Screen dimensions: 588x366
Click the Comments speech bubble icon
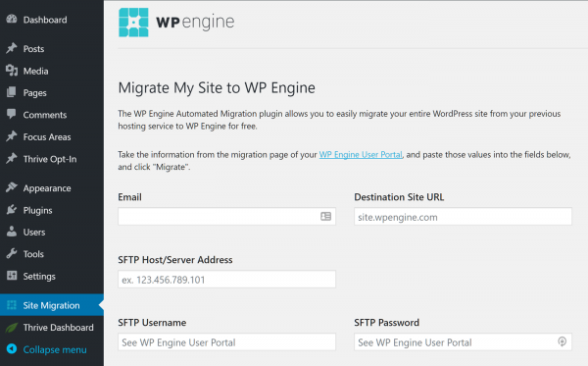[12, 114]
